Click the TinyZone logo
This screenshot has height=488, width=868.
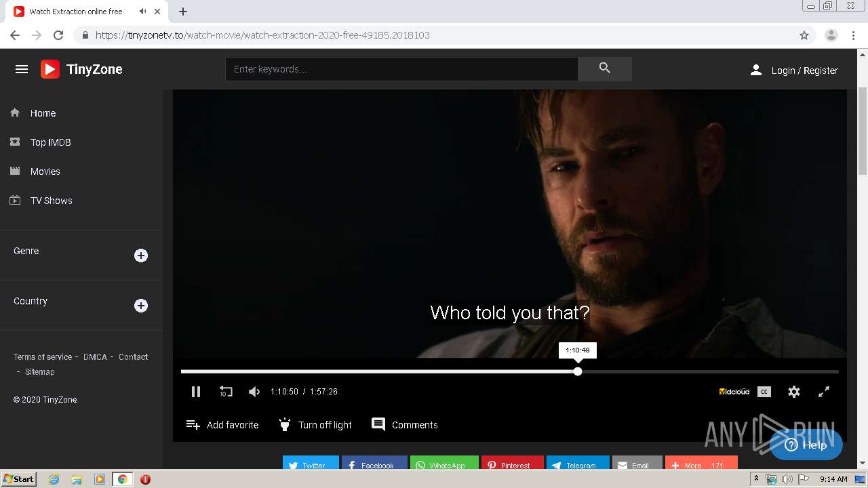81,69
